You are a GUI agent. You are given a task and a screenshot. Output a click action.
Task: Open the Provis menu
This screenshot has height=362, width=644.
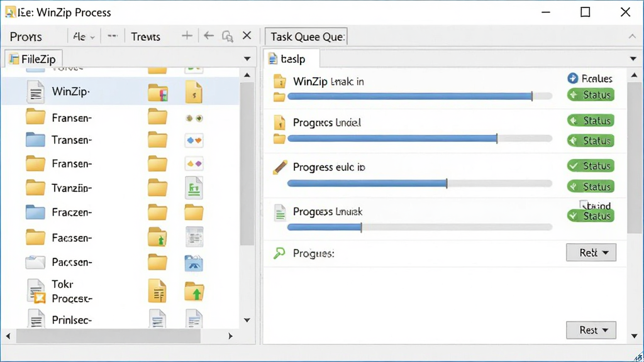point(26,36)
